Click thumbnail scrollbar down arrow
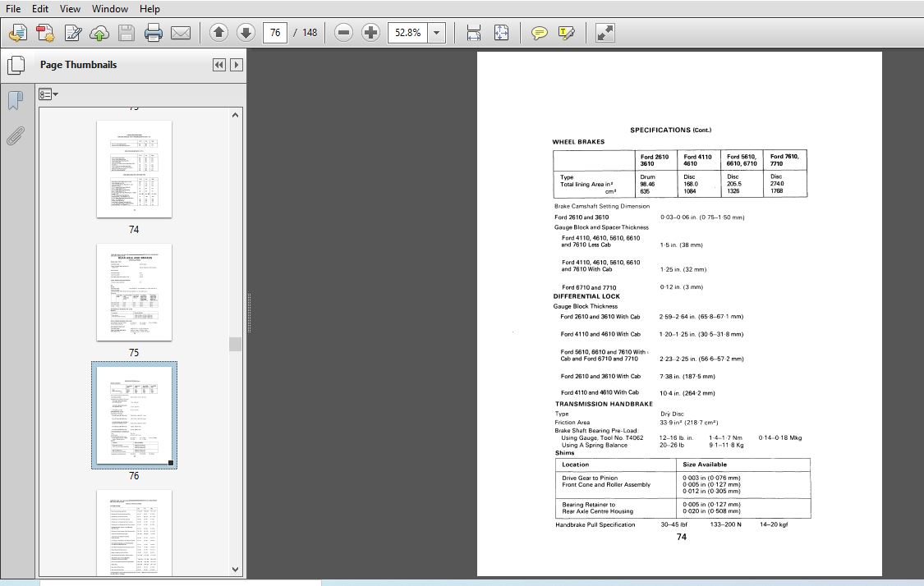The width and height of the screenshot is (924, 586). [235, 570]
